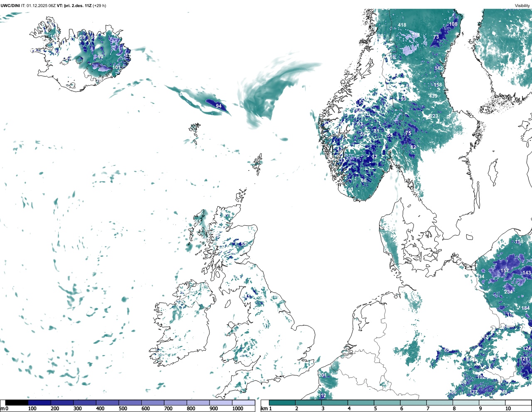Click the 500–600 m lavender-blue legend swatch
Screen dimensions: 532x412
point(130,403)
